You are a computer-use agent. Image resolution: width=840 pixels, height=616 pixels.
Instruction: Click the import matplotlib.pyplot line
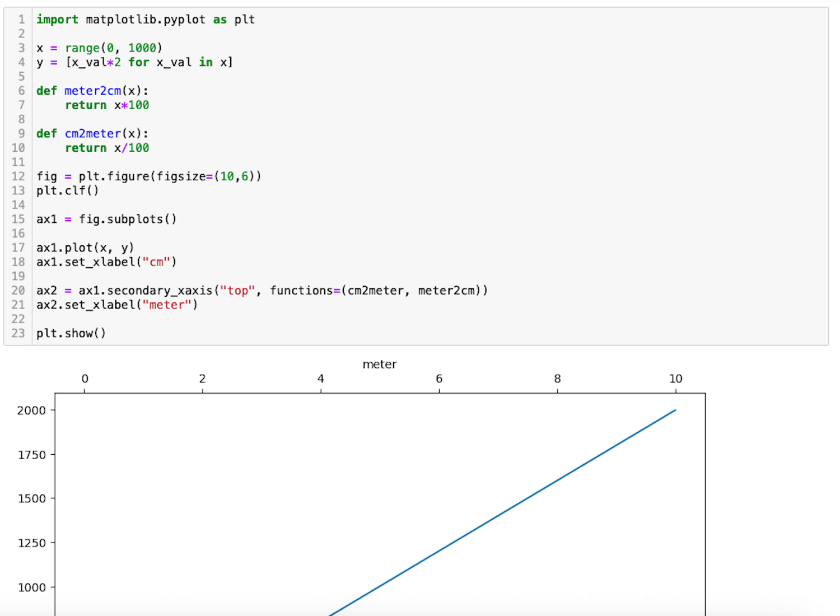coord(146,20)
